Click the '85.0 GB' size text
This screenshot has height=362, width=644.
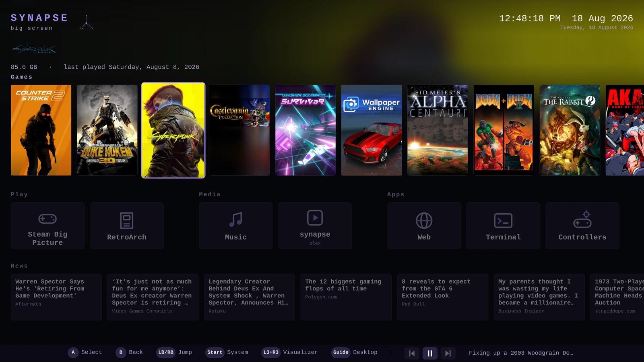[x=24, y=67]
